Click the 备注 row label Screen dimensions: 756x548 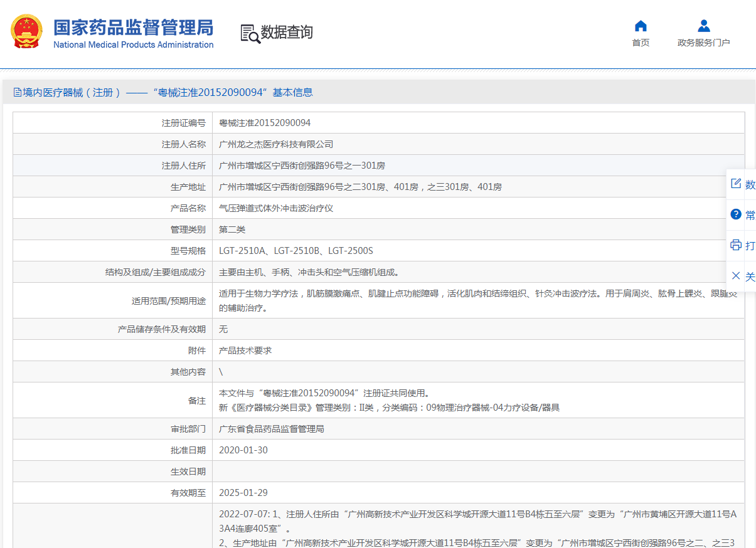coord(197,401)
